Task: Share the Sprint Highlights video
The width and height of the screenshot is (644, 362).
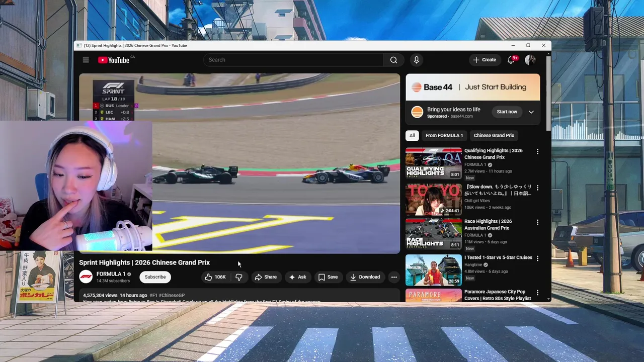Action: [266, 277]
